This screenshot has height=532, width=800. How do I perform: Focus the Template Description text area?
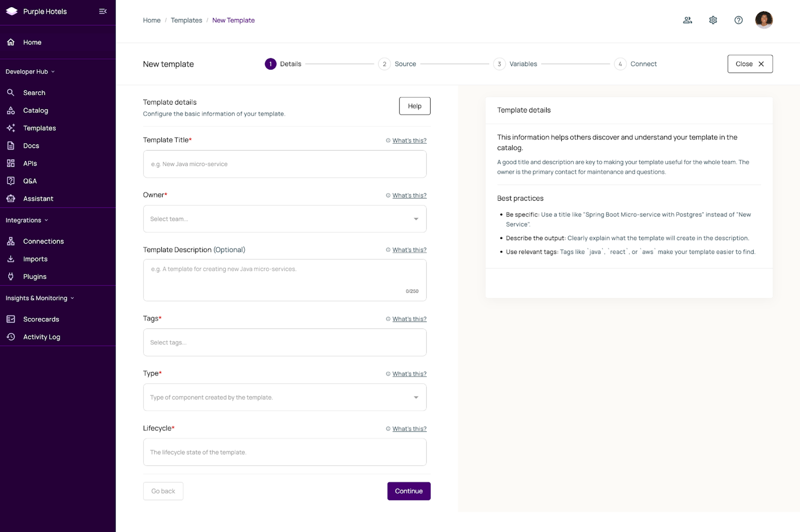pyautogui.click(x=285, y=280)
